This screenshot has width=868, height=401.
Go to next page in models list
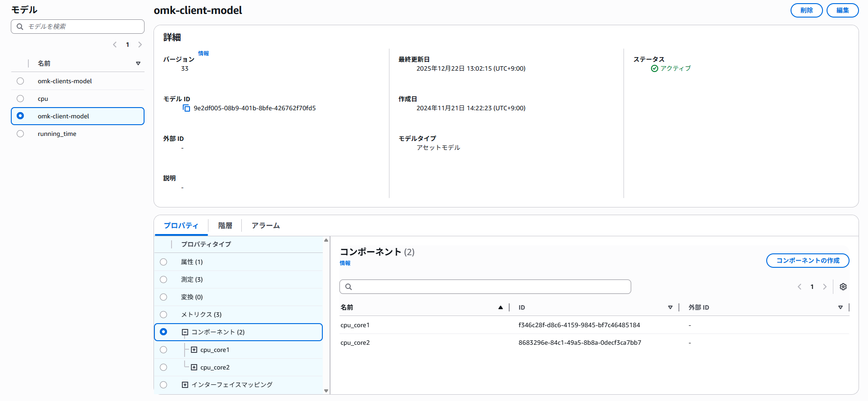140,45
